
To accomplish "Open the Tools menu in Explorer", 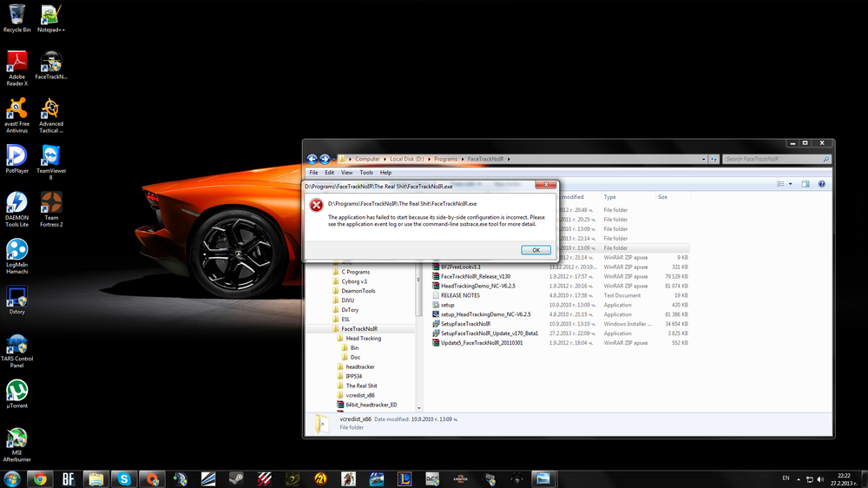I will pos(366,173).
